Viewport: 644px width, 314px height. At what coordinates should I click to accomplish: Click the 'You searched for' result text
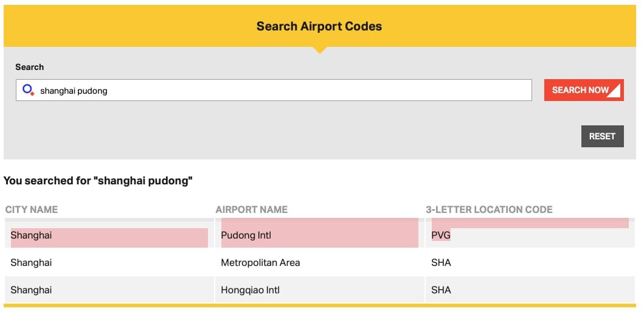point(98,181)
